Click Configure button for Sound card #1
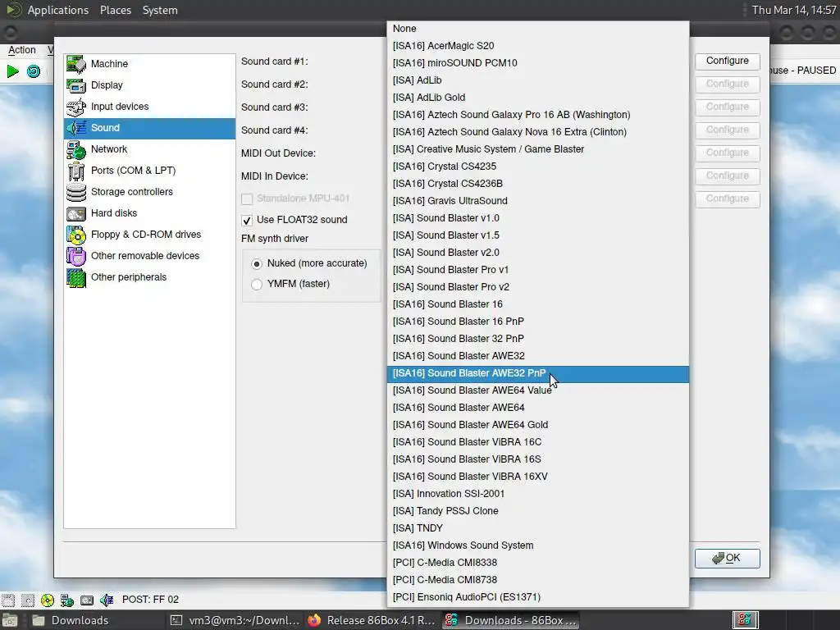This screenshot has width=840, height=630. point(727,61)
